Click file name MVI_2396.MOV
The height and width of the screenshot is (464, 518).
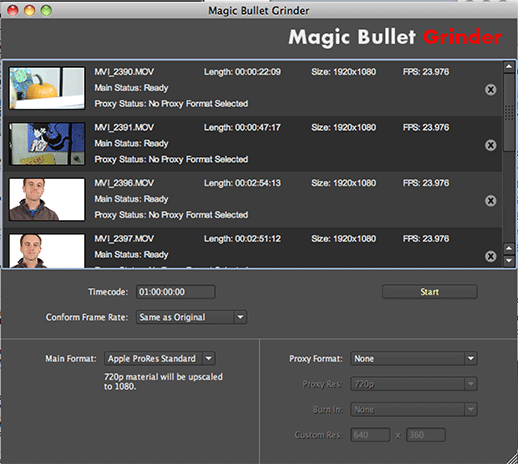pos(124,183)
